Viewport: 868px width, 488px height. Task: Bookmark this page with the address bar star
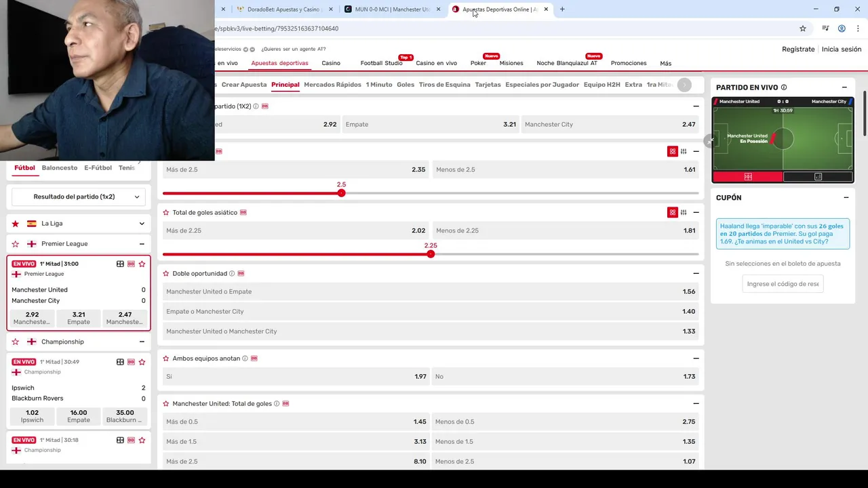[803, 28]
